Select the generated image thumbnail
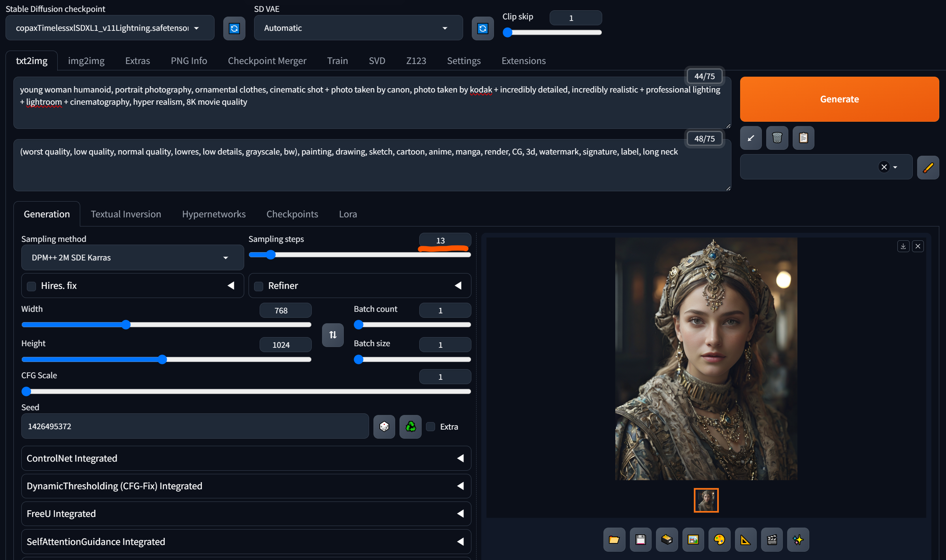This screenshot has width=946, height=560. [x=706, y=500]
